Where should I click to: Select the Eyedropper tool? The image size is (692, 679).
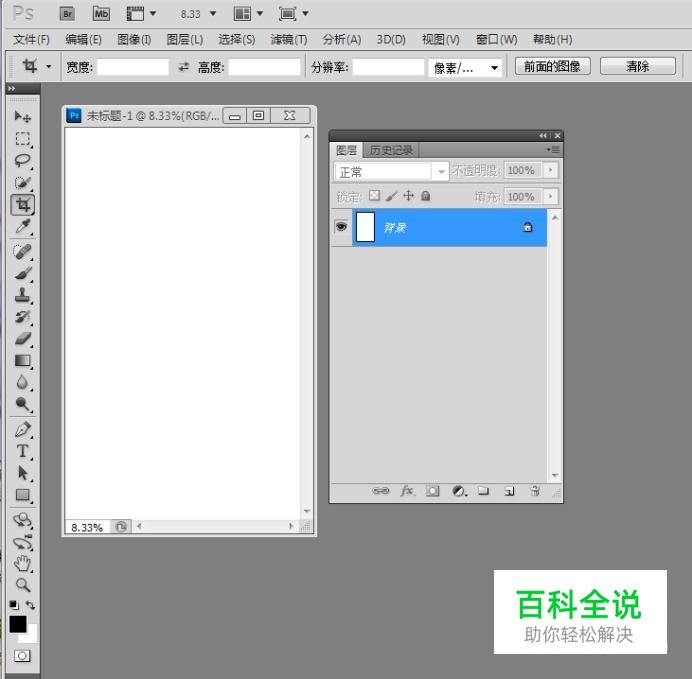[x=23, y=226]
